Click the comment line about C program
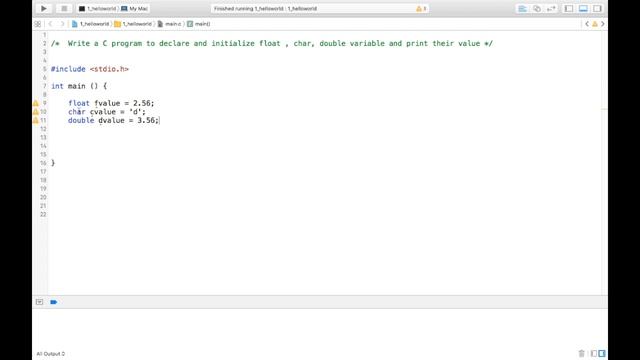Screen dimensions: 640x360 click(x=272, y=43)
